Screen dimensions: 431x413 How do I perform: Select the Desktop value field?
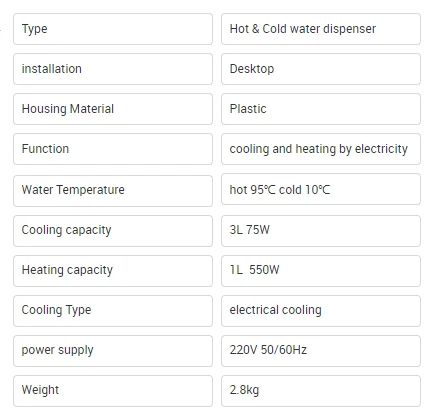(x=321, y=69)
